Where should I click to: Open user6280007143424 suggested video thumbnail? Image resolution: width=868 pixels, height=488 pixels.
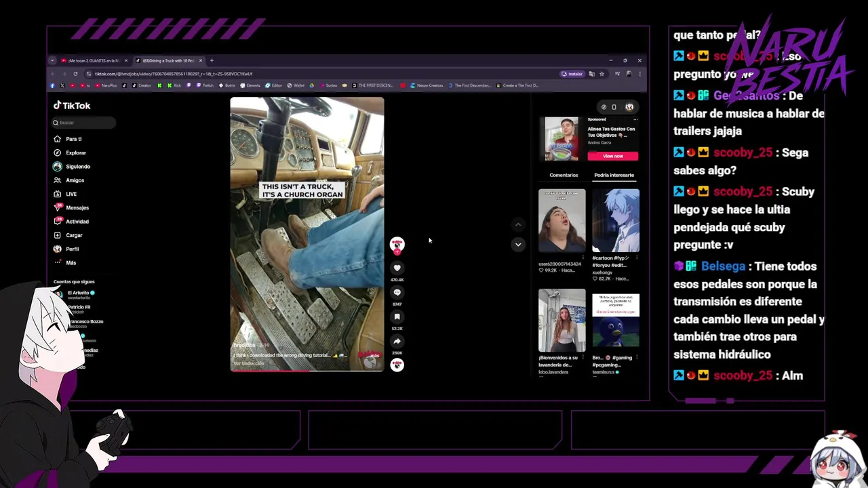561,220
